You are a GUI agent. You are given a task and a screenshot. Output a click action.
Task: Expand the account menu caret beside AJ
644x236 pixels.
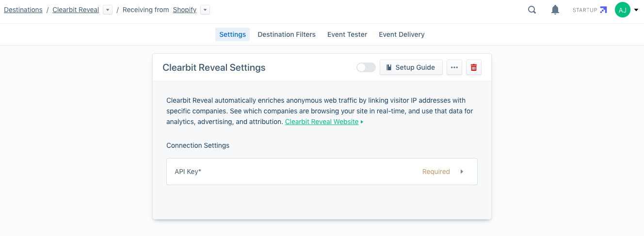[x=636, y=10]
